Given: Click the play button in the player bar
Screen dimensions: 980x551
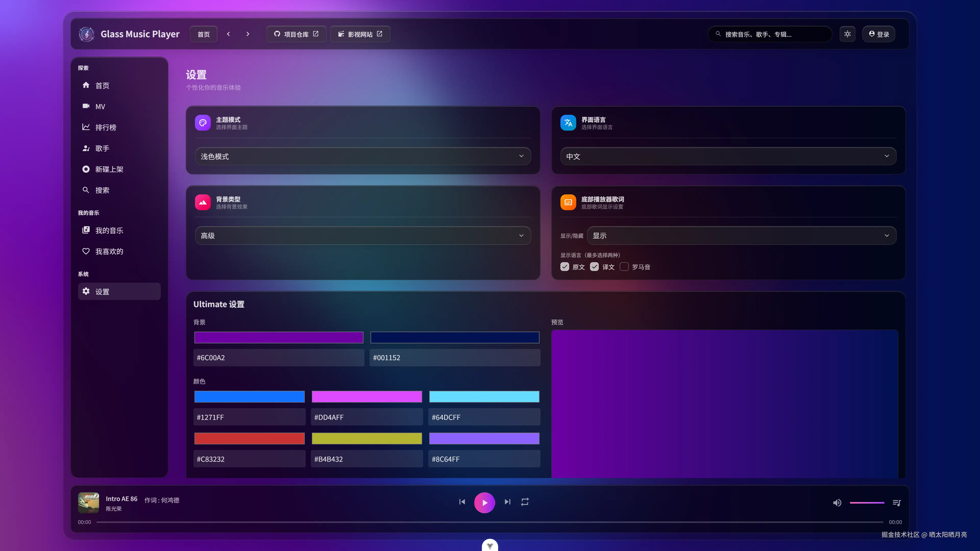Looking at the screenshot, I should 484,502.
